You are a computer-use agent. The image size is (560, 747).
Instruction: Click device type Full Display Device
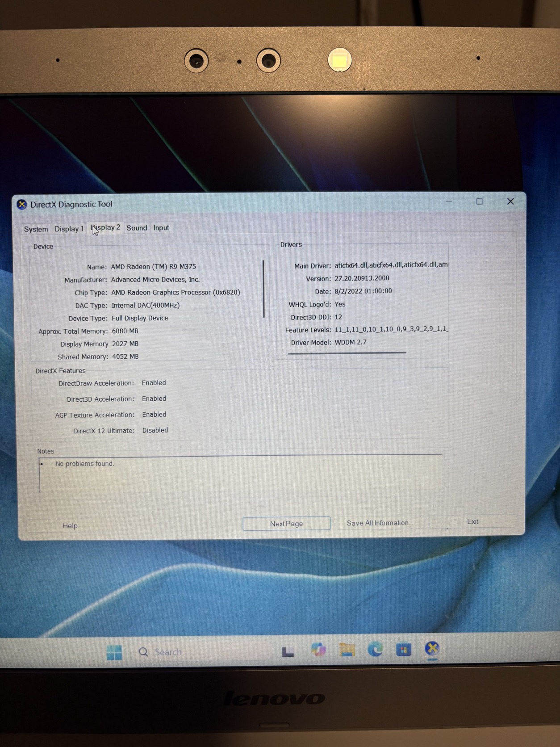140,318
